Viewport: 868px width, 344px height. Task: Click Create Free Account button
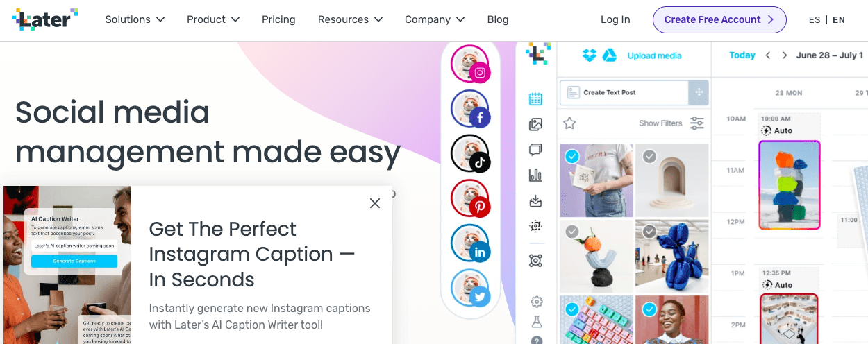[x=719, y=19]
